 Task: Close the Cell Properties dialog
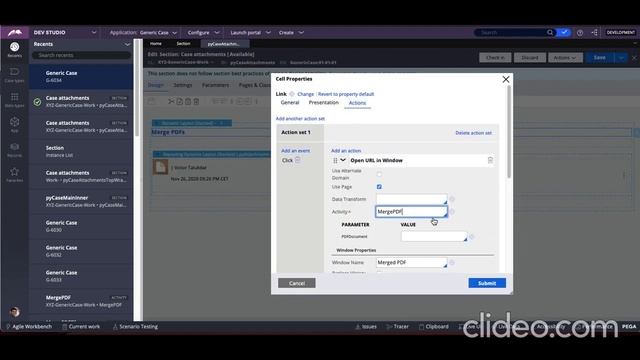pos(506,79)
